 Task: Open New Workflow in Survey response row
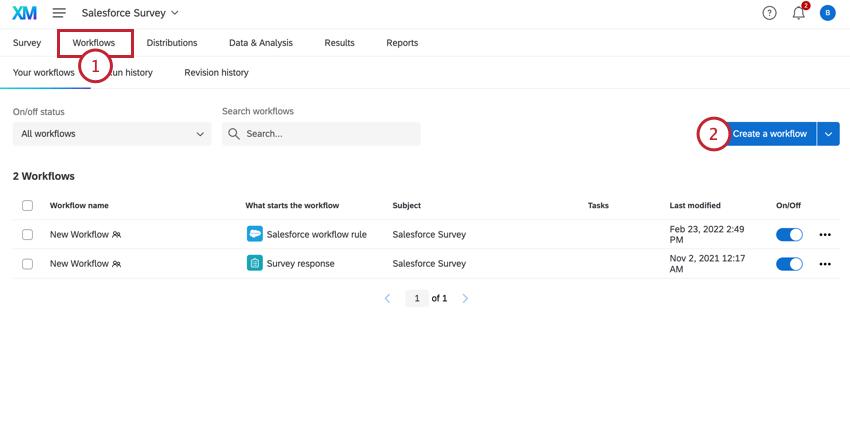pyautogui.click(x=79, y=264)
